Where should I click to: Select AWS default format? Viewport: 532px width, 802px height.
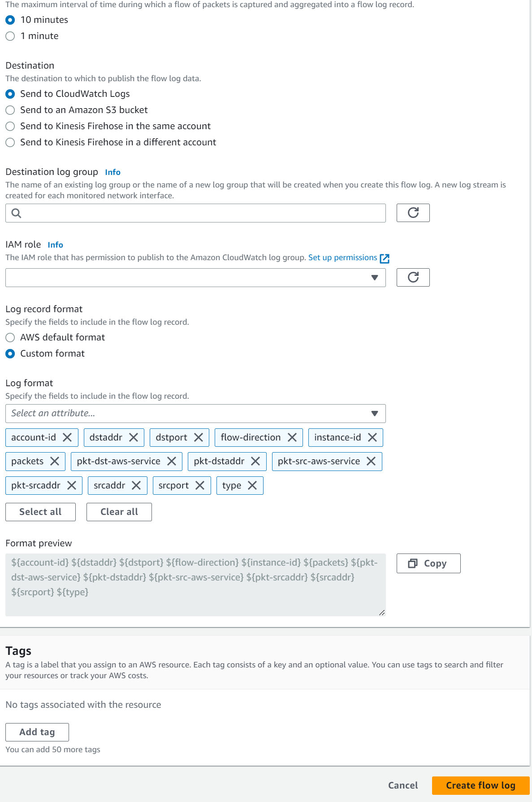pyautogui.click(x=10, y=337)
